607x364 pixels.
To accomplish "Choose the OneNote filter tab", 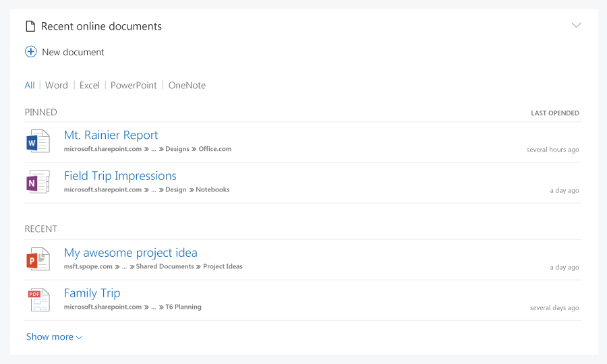I will point(187,86).
